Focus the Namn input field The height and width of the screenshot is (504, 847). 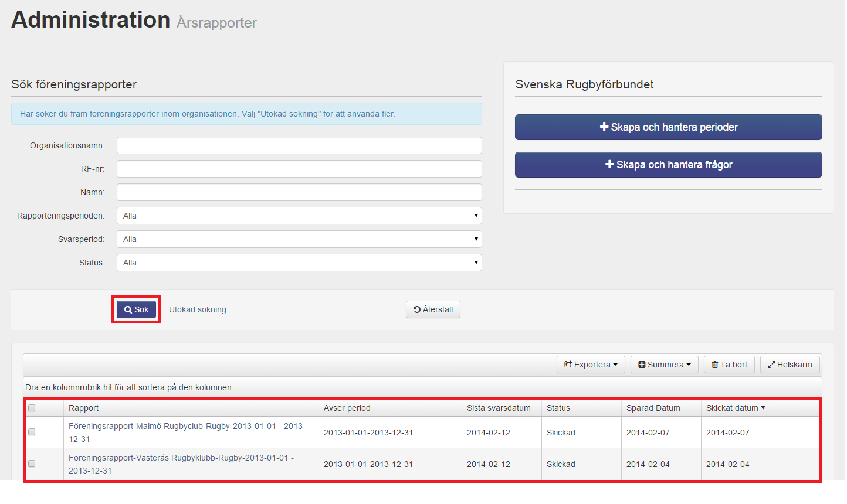click(299, 192)
